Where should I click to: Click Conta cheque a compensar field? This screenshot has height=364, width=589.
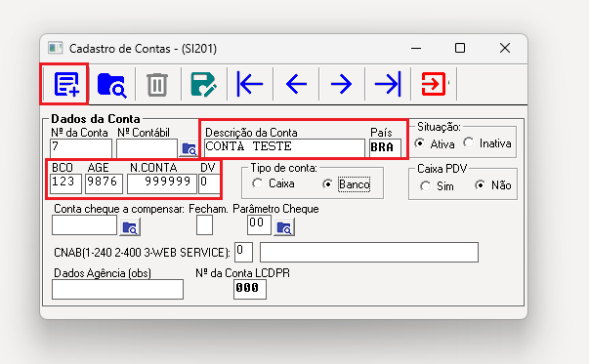pos(85,225)
